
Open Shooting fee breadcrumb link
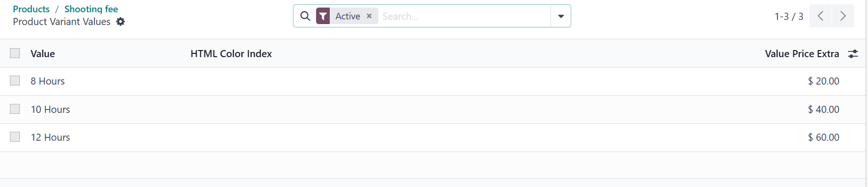click(x=91, y=9)
